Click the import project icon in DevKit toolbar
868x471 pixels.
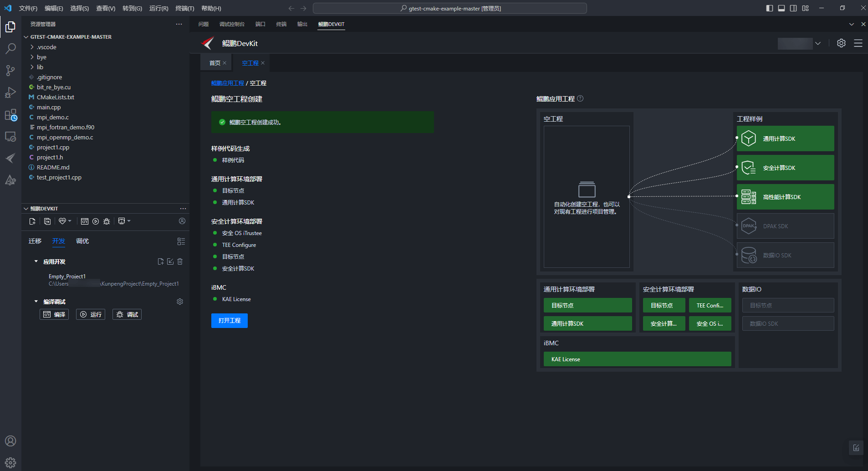point(47,221)
